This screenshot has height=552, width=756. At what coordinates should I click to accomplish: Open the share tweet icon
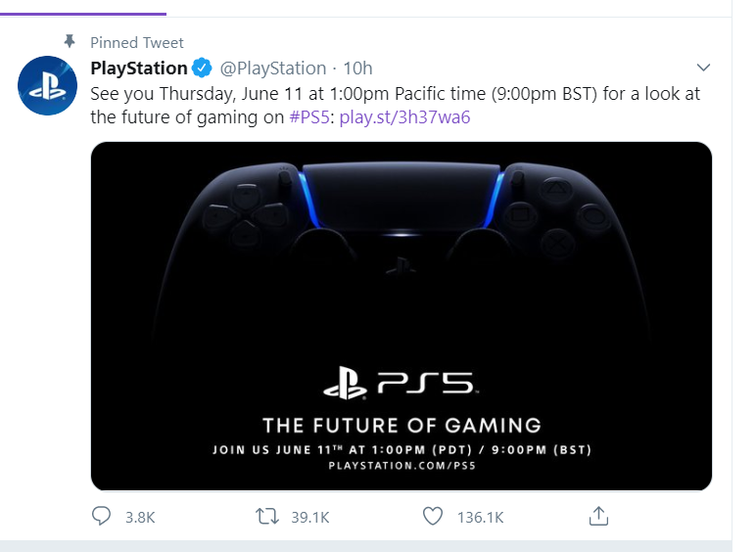point(599,515)
